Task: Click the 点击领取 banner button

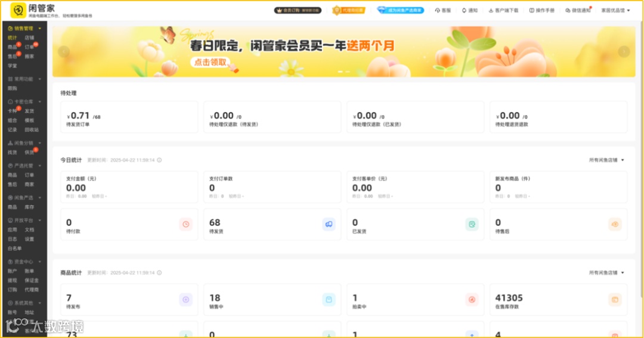Action: [210, 63]
